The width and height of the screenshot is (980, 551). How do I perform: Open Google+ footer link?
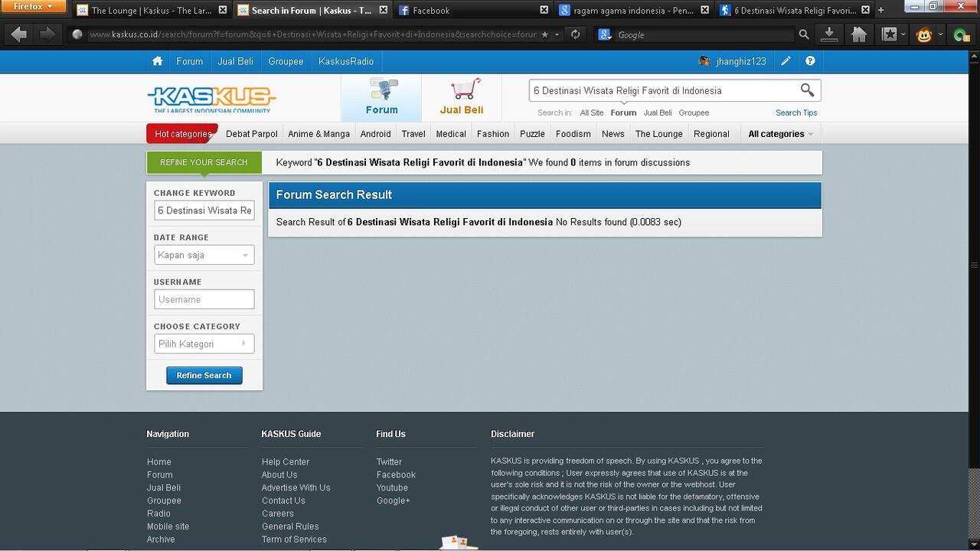pos(394,500)
